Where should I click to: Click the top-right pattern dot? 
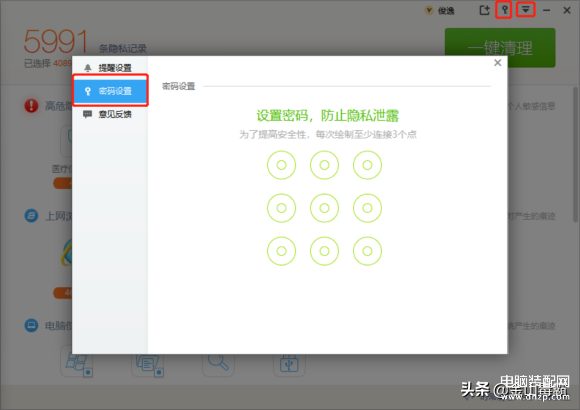(367, 165)
